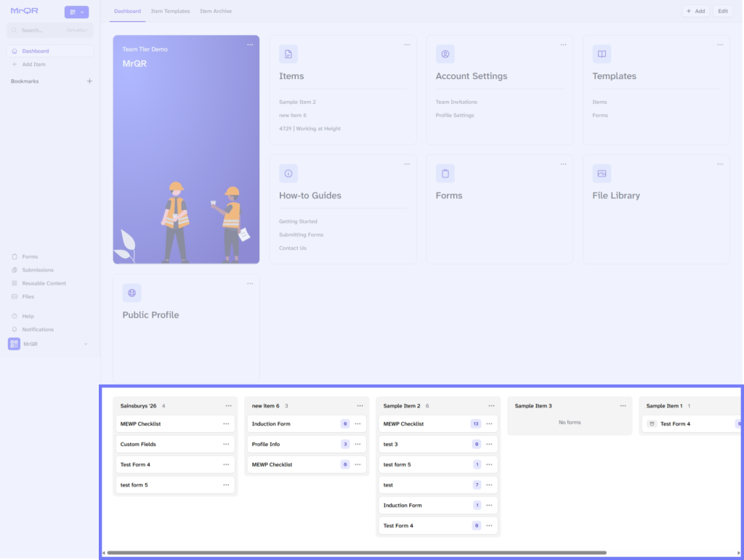This screenshot has height=560, width=744.
Task: Open Custom Fields form row menu
Action: (227, 445)
